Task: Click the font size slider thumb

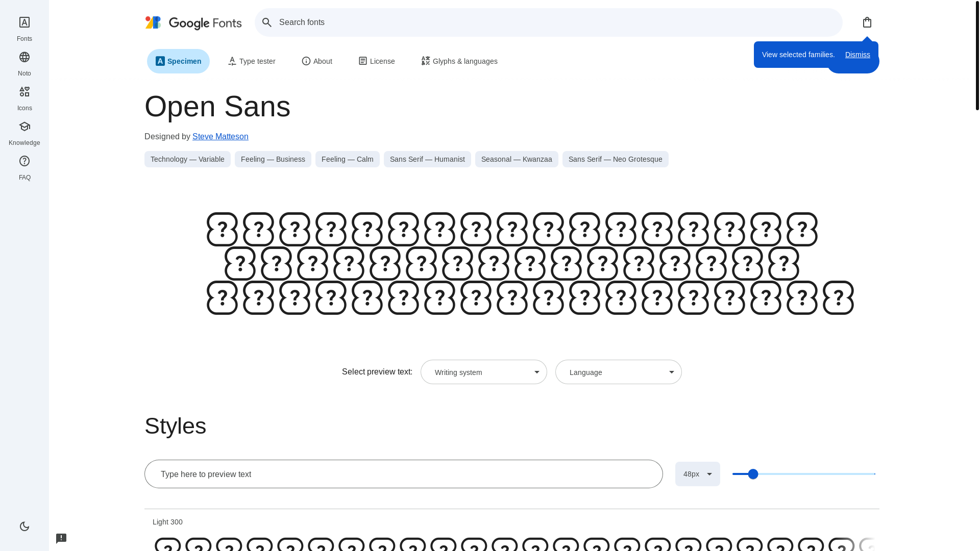Action: pos(753,474)
